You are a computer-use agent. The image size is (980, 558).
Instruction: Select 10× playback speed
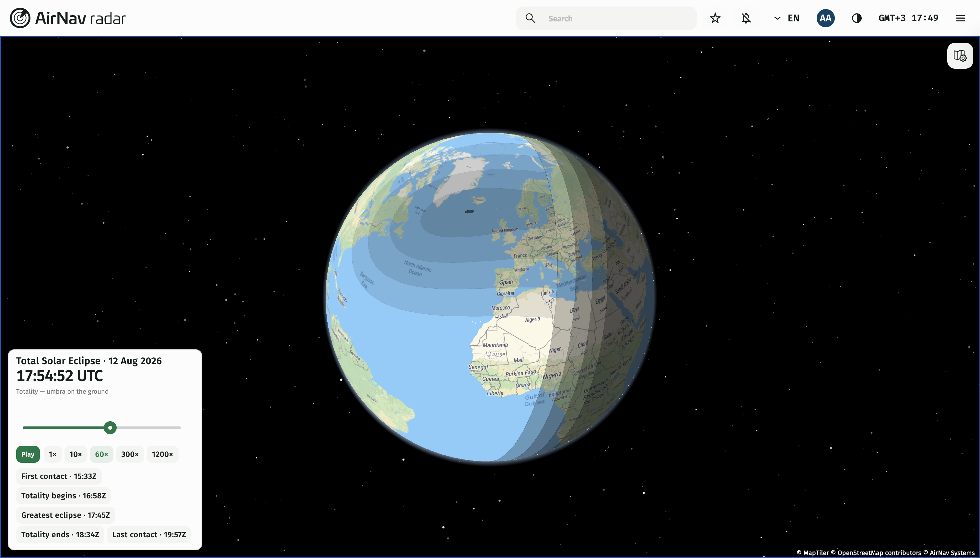click(x=76, y=454)
